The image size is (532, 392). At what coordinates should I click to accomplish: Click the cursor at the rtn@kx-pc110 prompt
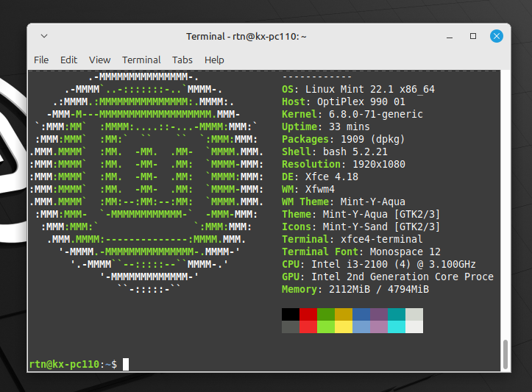pyautogui.click(x=126, y=364)
